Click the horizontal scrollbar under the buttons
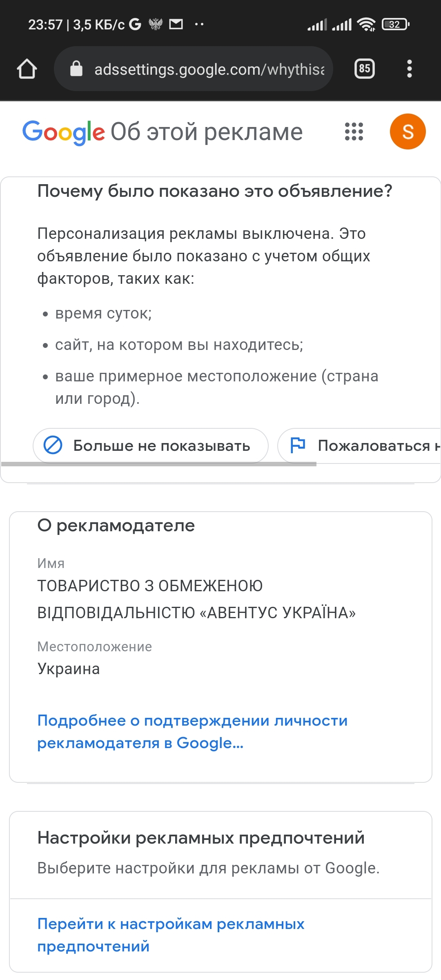This screenshot has width=441, height=980. pos(159,464)
